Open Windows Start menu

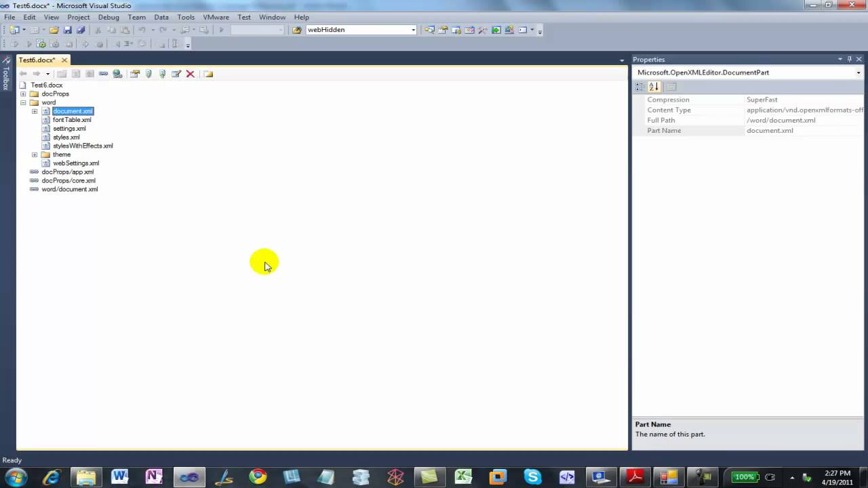[x=15, y=477]
